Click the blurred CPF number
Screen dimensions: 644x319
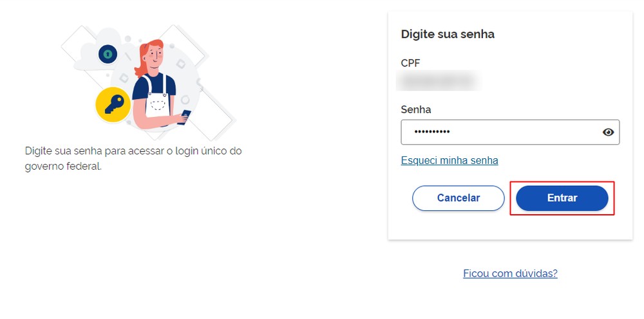[x=439, y=80]
